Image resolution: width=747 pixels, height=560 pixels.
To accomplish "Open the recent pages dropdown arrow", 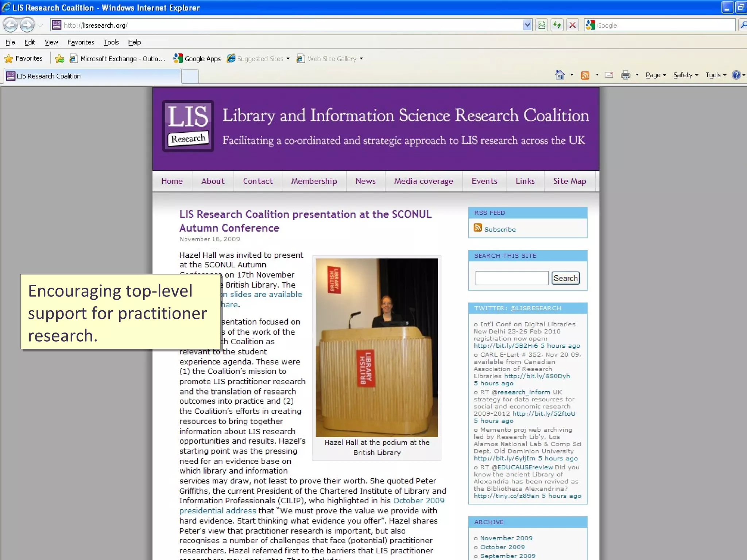I will tap(40, 25).
